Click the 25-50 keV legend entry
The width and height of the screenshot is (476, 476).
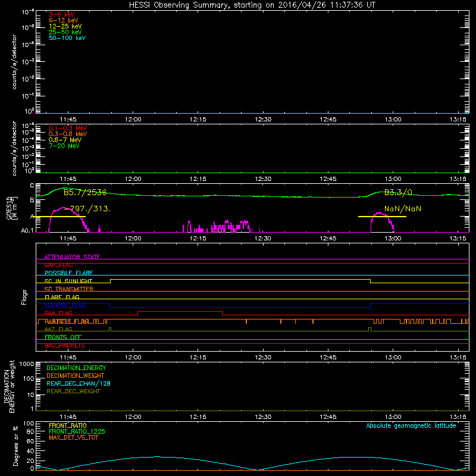pos(65,32)
